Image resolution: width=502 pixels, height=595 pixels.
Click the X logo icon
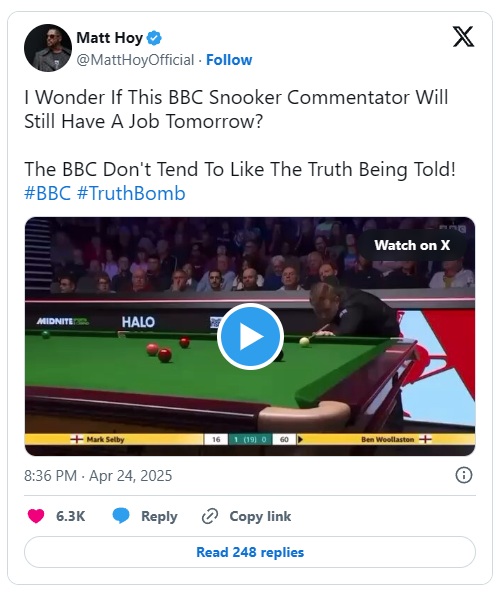click(463, 36)
